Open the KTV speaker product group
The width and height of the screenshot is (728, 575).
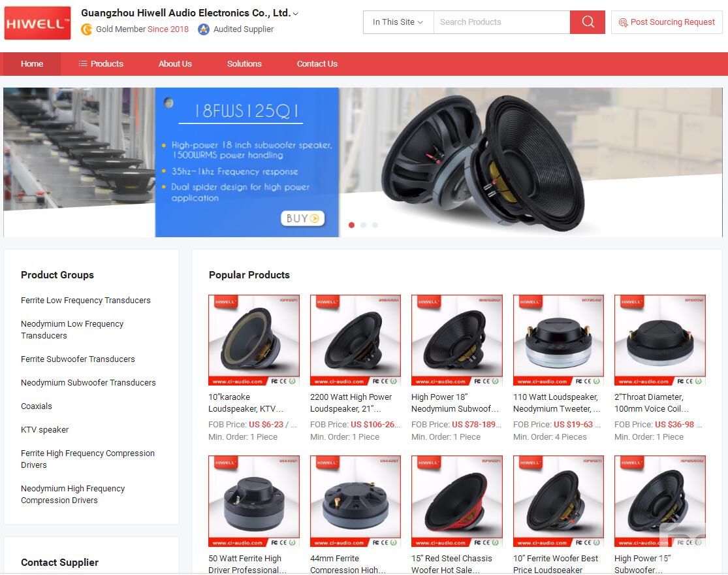coord(44,430)
